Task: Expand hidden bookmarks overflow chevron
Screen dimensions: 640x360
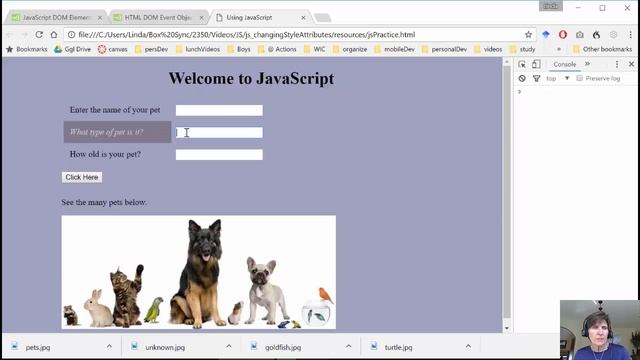Action: [559, 49]
